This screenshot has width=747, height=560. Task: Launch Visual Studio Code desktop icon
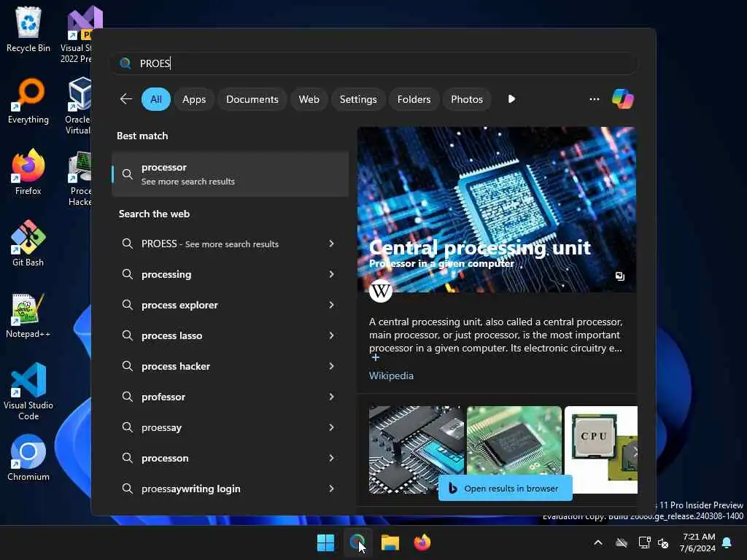(x=28, y=392)
